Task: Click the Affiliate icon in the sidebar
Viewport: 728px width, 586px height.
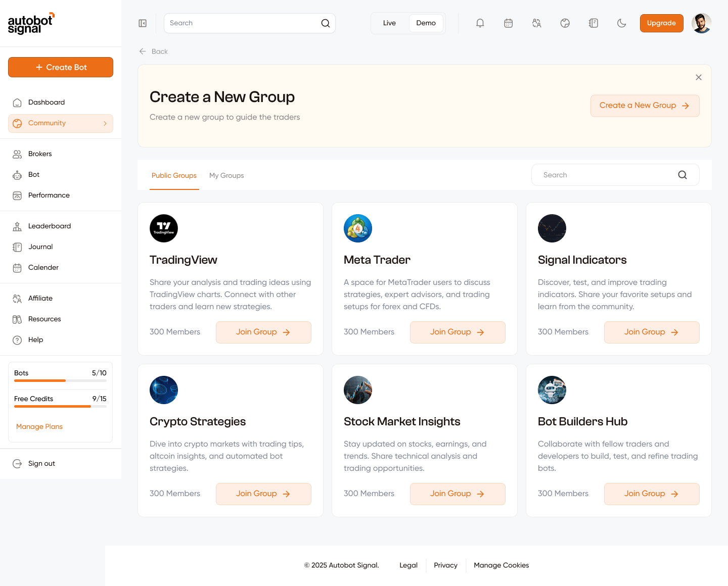Action: coord(17,299)
